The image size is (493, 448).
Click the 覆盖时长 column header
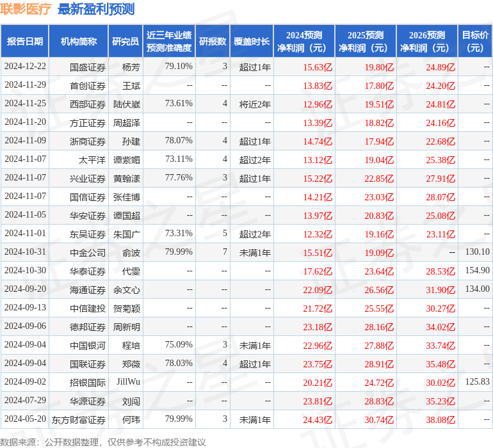point(252,41)
